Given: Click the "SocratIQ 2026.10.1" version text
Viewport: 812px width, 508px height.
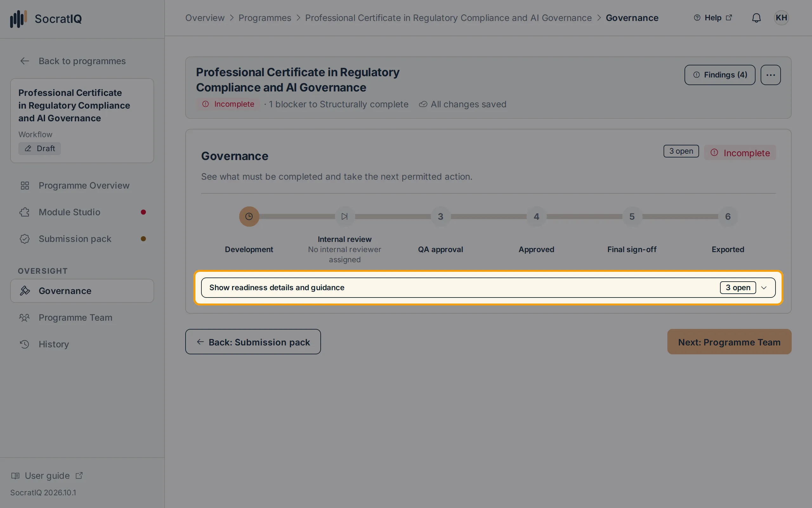Looking at the screenshot, I should pyautogui.click(x=43, y=492).
